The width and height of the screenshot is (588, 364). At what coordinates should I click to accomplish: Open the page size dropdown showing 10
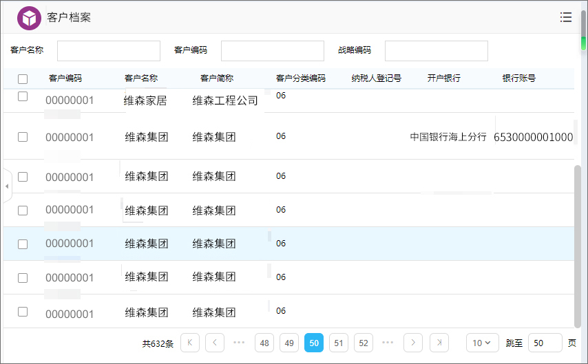click(482, 343)
